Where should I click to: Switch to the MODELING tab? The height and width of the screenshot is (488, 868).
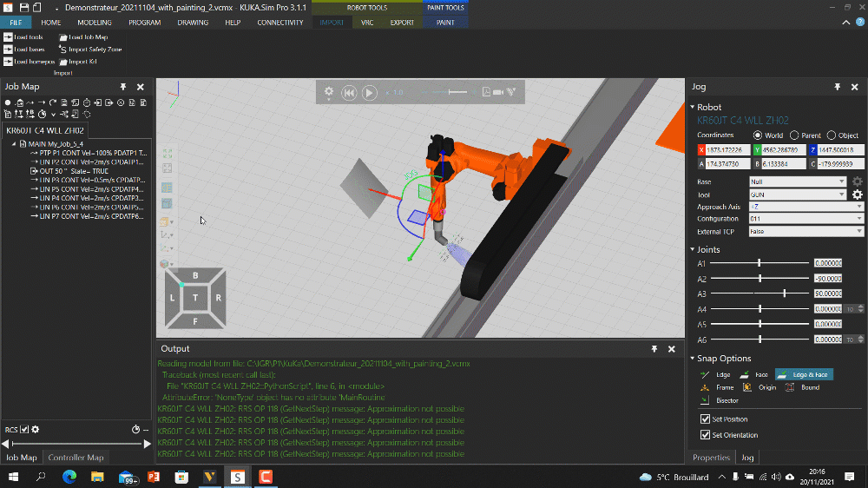[x=94, y=23]
